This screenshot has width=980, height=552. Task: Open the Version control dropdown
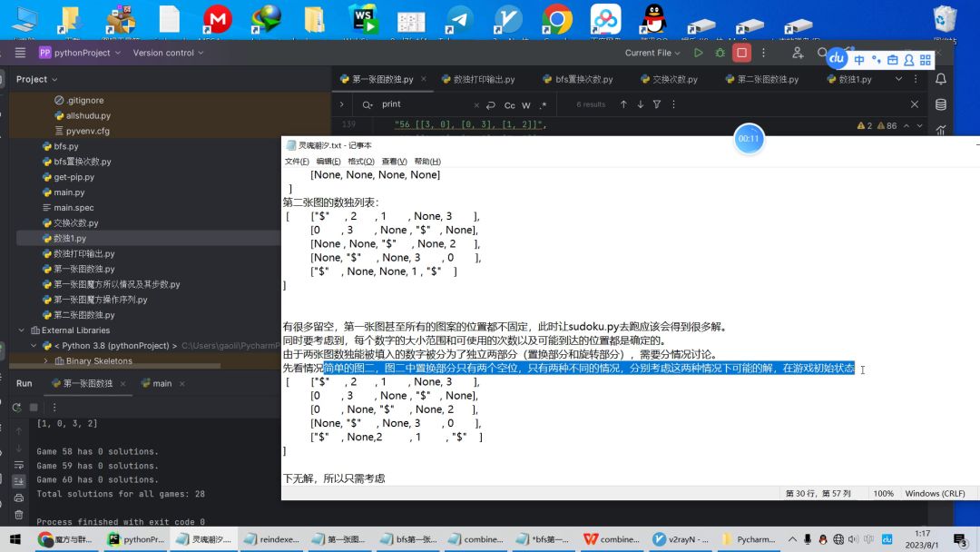(168, 53)
